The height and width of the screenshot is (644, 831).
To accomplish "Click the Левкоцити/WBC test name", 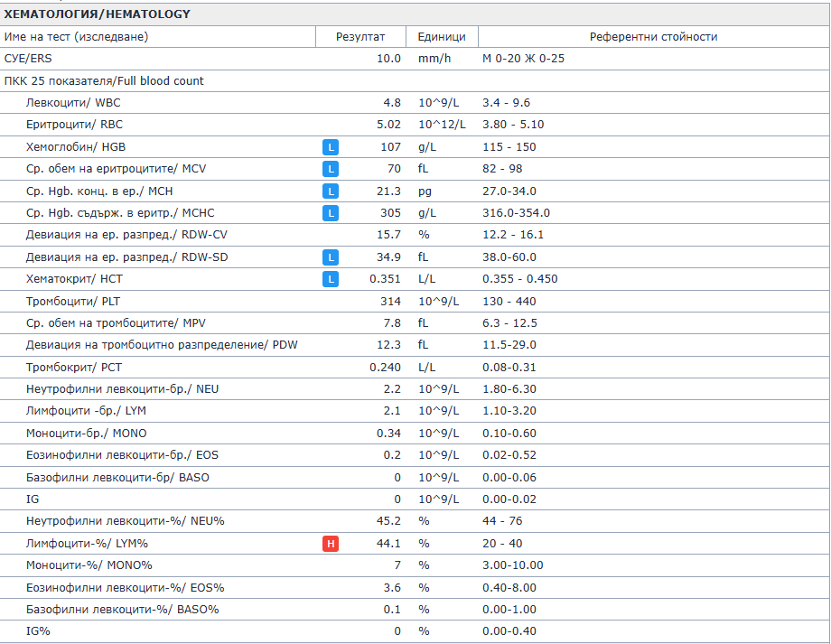I will click(x=73, y=103).
